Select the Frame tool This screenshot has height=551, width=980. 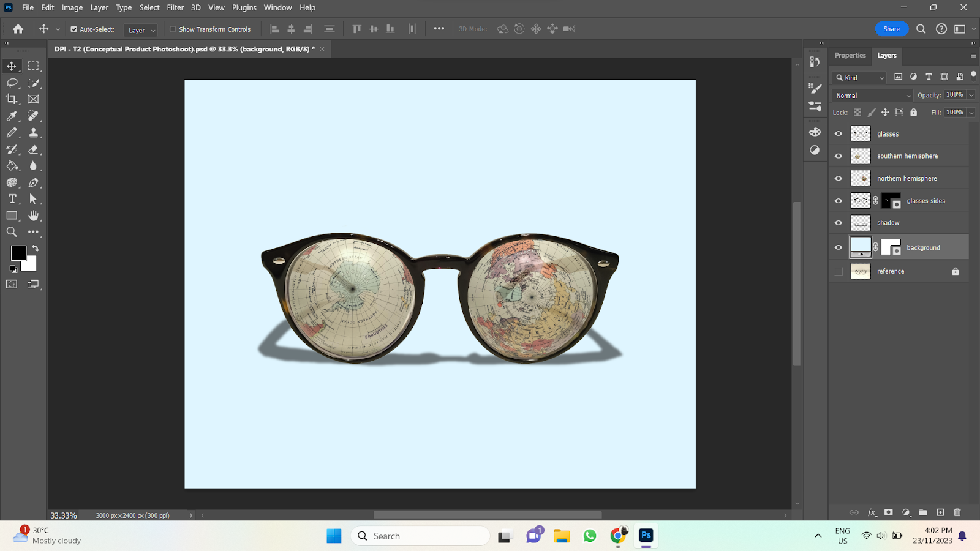click(34, 99)
